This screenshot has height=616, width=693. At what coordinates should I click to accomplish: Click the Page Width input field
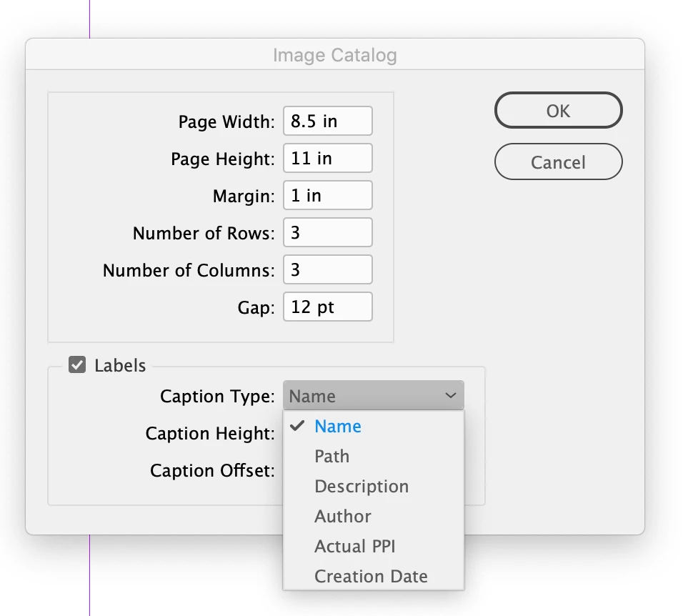(327, 121)
